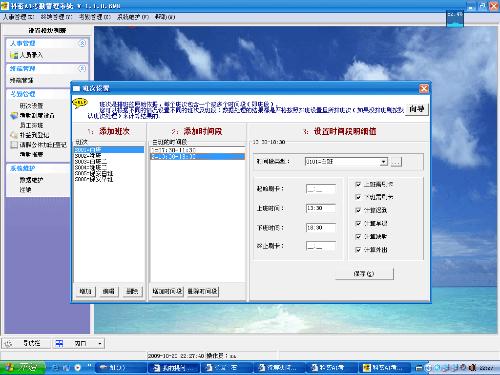The width and height of the screenshot is (500, 375).
Task: Open the 帮助 menu in the menu bar
Action: 165,17
